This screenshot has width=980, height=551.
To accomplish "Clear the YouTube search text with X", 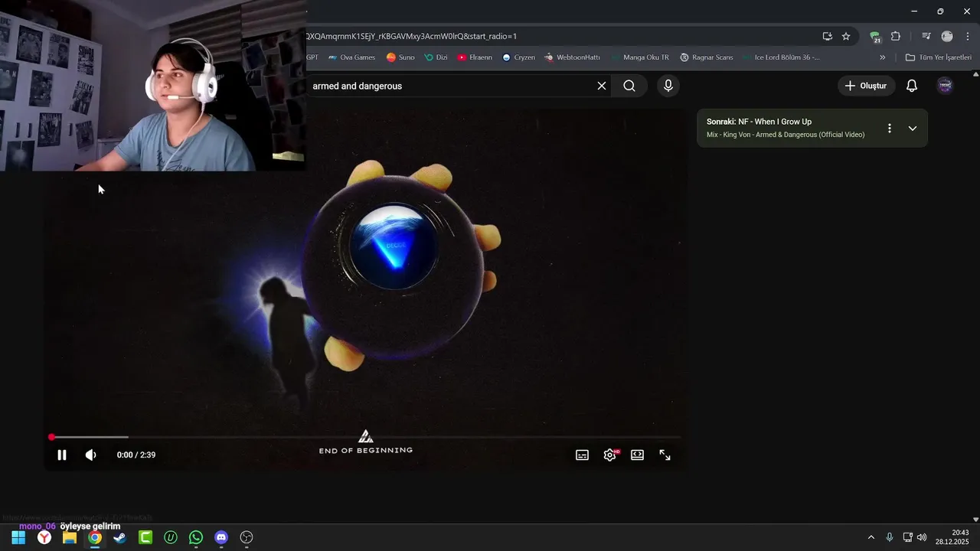I will click(x=602, y=86).
